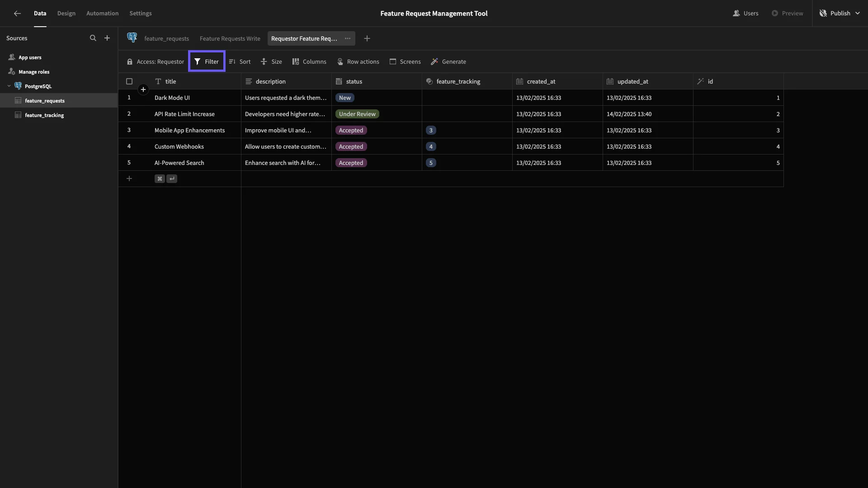The image size is (868, 488).
Task: Select feature_requests table in sidebar
Action: (x=59, y=100)
